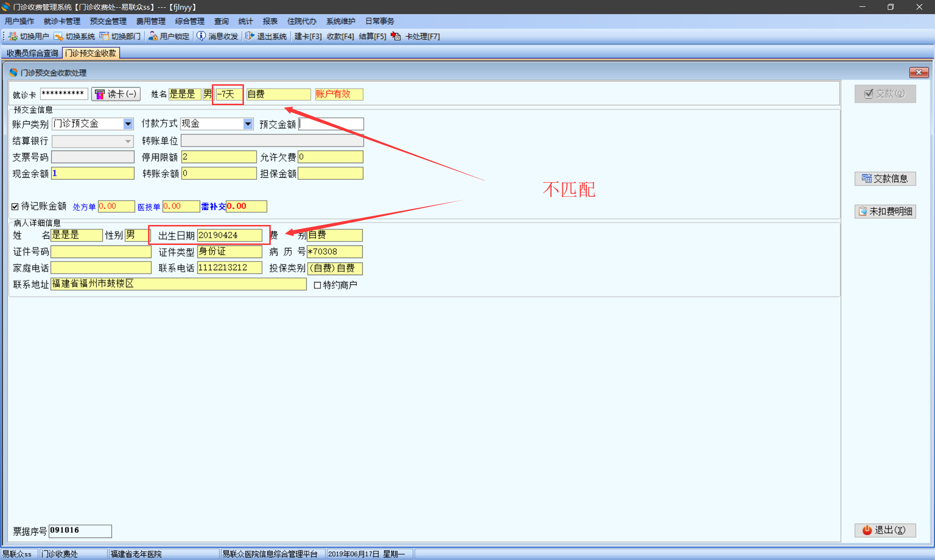Enable the 特约商户 checkbox
Viewport: 935px width, 560px height.
tap(318, 285)
